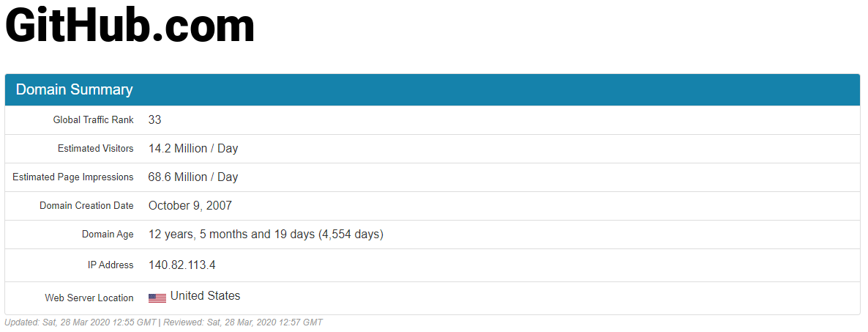Select the rank value 33
Viewport: 868px width, 332px height.
pyautogui.click(x=154, y=119)
